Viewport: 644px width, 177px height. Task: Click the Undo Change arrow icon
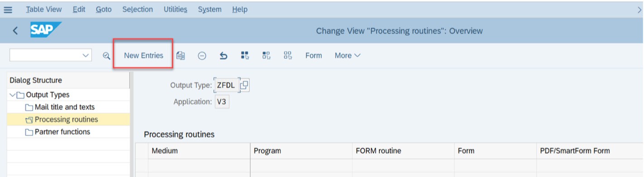[x=223, y=56]
